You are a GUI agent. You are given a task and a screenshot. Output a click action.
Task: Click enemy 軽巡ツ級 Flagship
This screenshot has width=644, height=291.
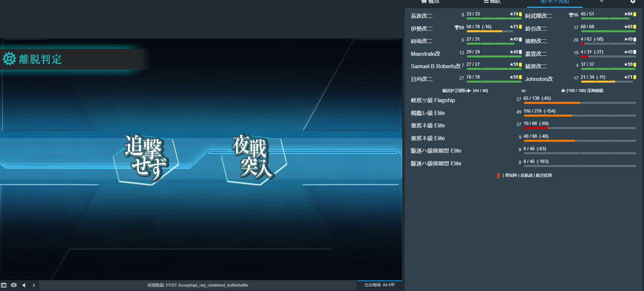pos(433,100)
